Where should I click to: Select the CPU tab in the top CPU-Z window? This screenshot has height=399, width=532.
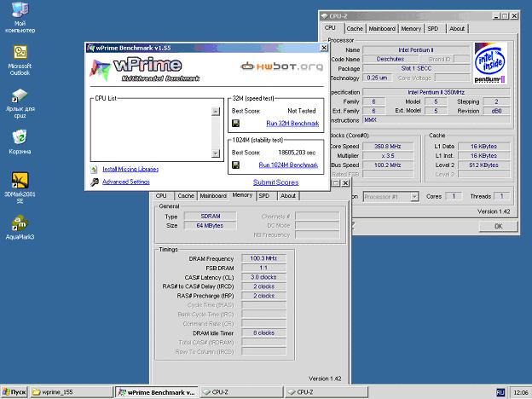pos(330,28)
